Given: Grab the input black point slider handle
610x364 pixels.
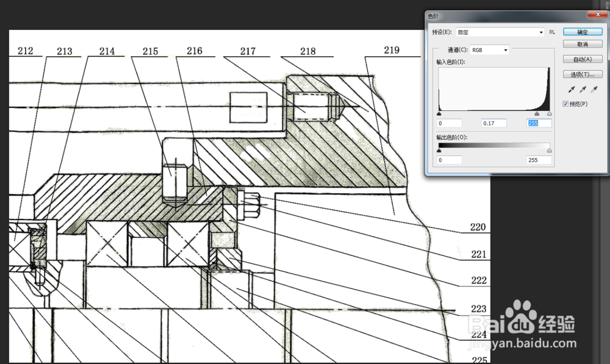Looking at the screenshot, I should [x=439, y=114].
